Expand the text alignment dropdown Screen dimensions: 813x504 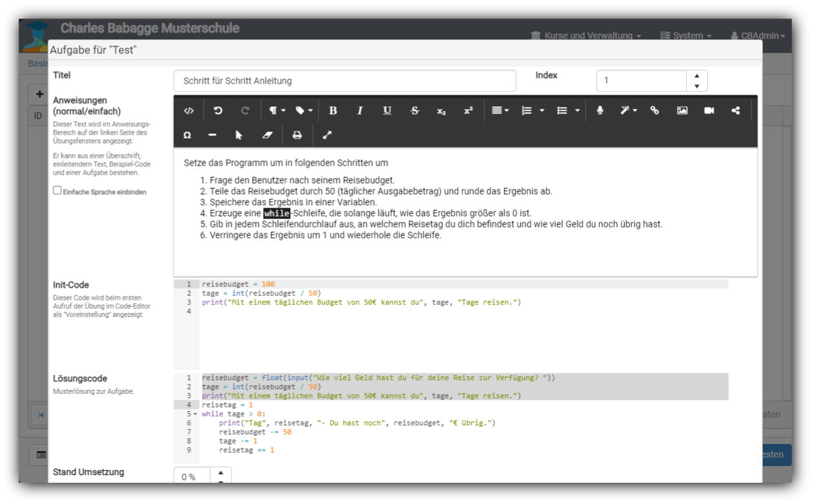(500, 111)
